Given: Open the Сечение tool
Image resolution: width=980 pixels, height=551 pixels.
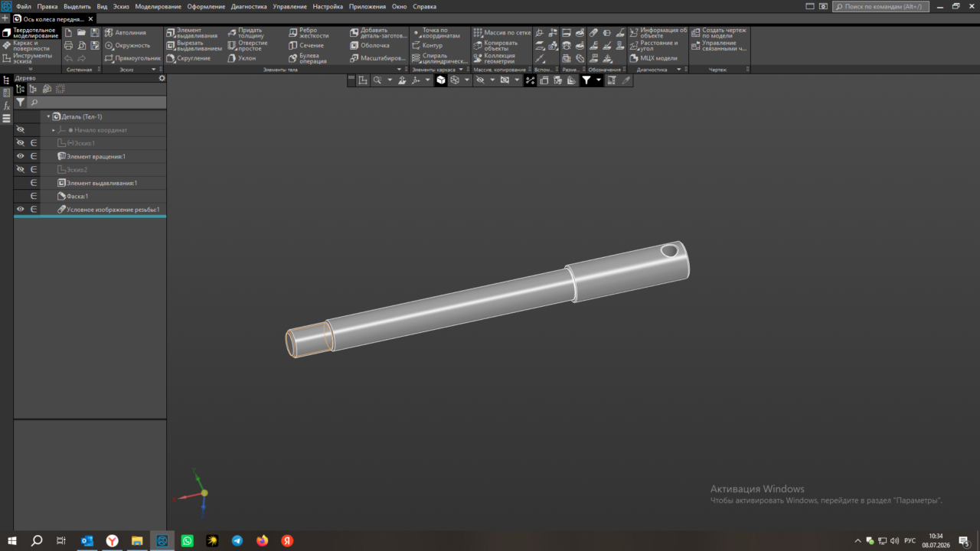Looking at the screenshot, I should coord(306,45).
